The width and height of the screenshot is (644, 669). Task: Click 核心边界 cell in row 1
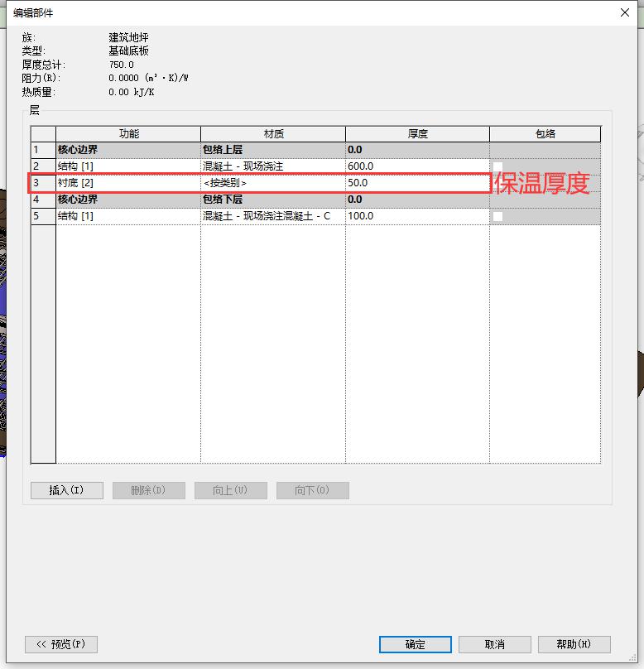coord(128,150)
